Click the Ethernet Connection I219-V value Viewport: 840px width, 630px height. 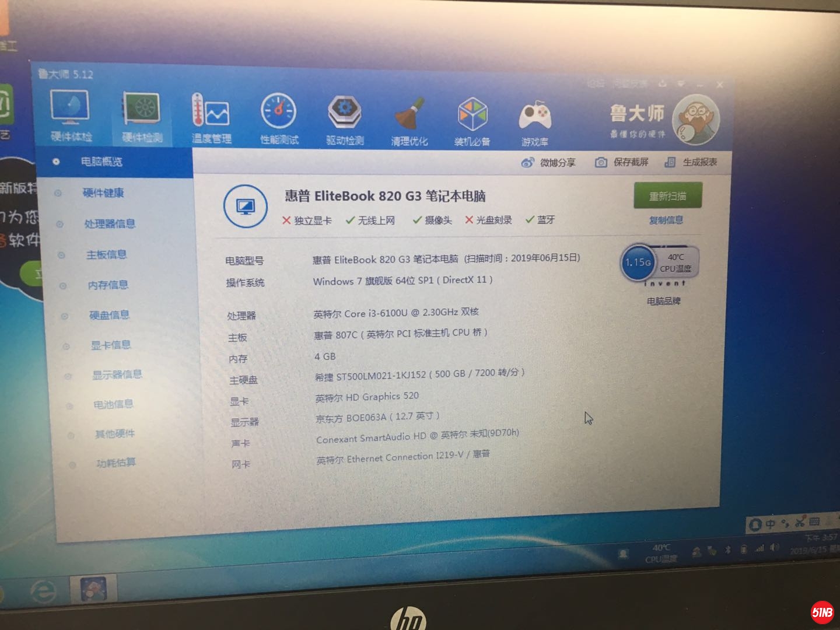(x=403, y=457)
